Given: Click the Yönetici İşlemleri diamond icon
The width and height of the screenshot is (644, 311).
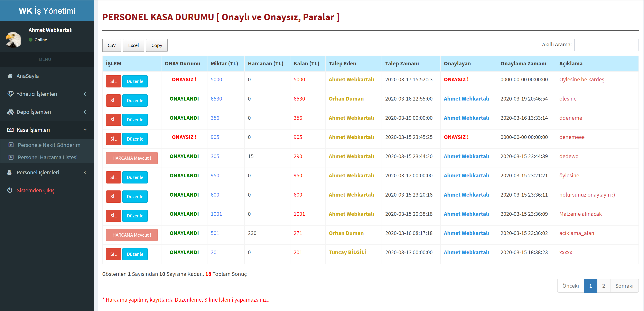Looking at the screenshot, I should point(10,94).
